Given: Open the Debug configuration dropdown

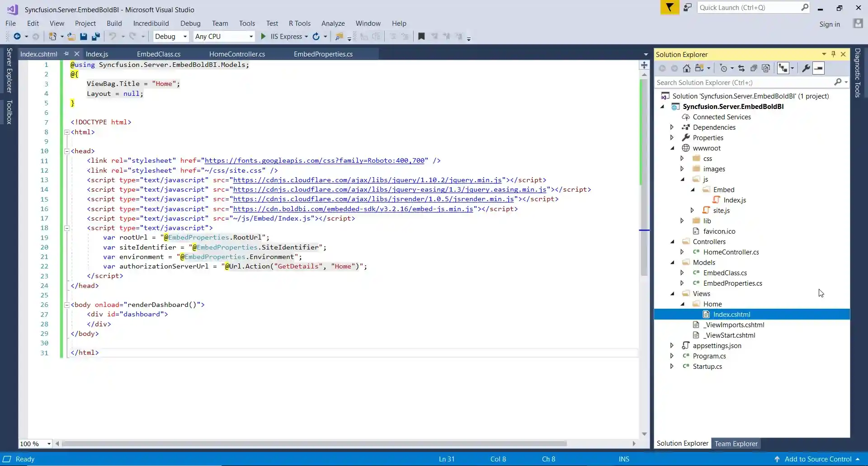Looking at the screenshot, I should tap(171, 37).
